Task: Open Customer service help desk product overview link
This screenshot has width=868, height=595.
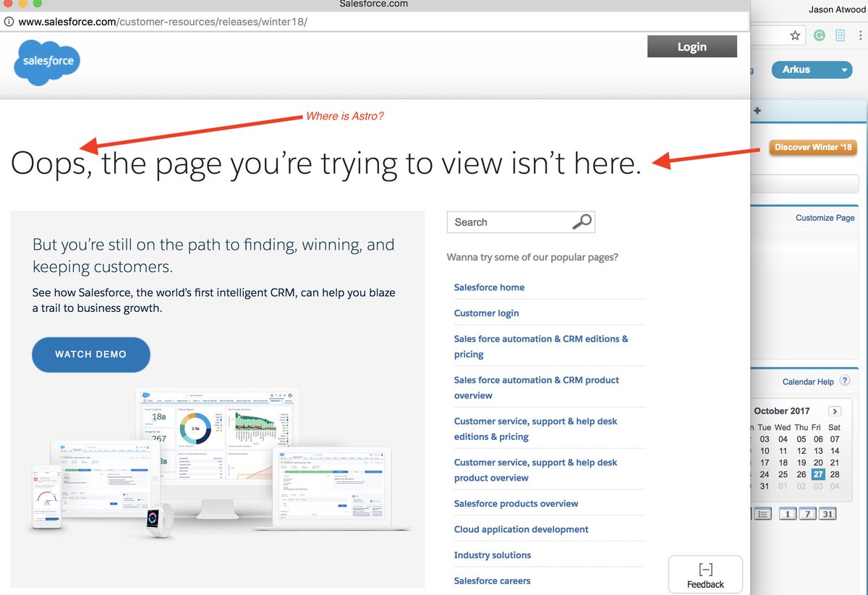Action: click(x=536, y=470)
